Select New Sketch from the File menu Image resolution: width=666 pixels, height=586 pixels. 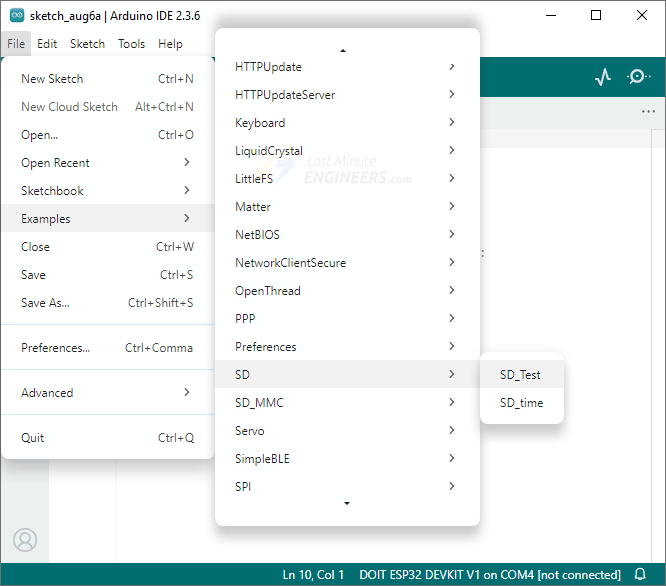pyautogui.click(x=107, y=79)
